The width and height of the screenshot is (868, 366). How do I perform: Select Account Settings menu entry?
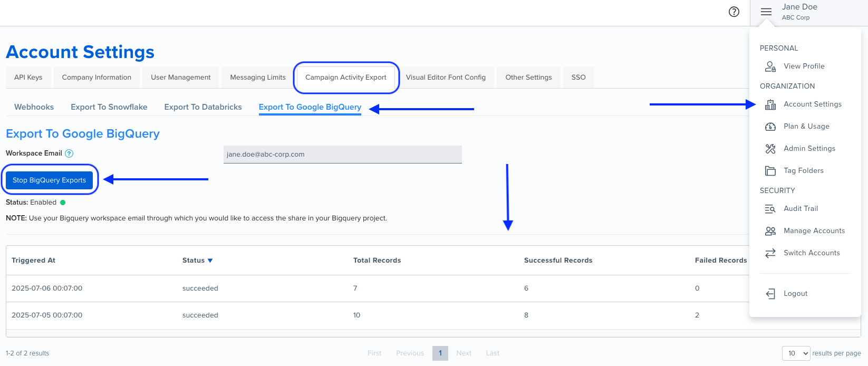(813, 104)
